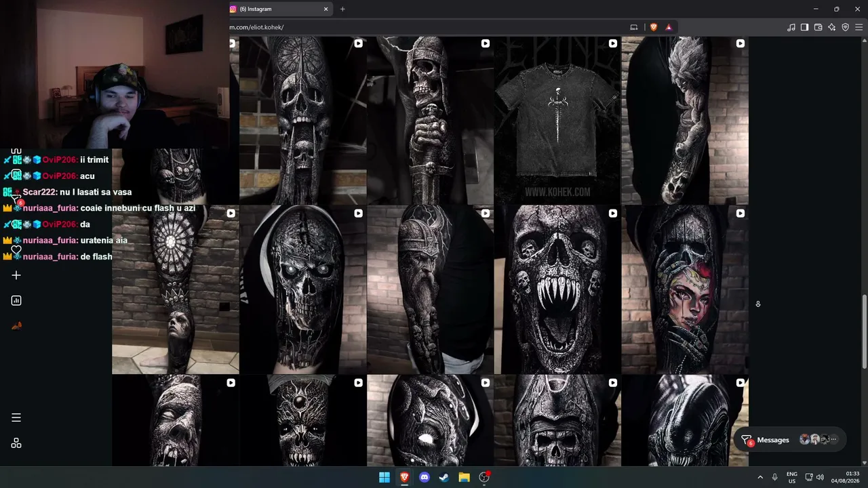Open the colored woman face tattoo reel
Image resolution: width=868 pixels, height=488 pixels.
pos(685,290)
